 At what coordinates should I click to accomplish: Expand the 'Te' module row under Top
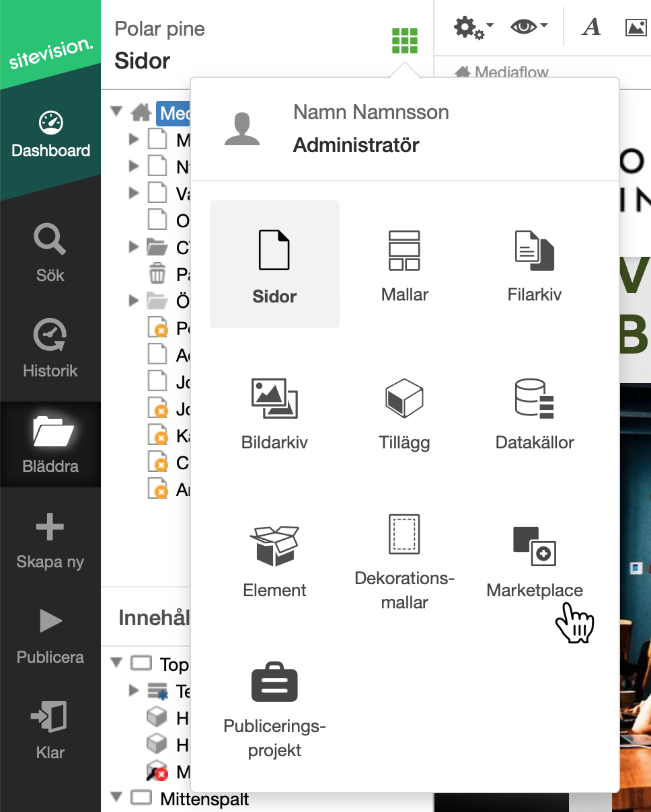[134, 690]
